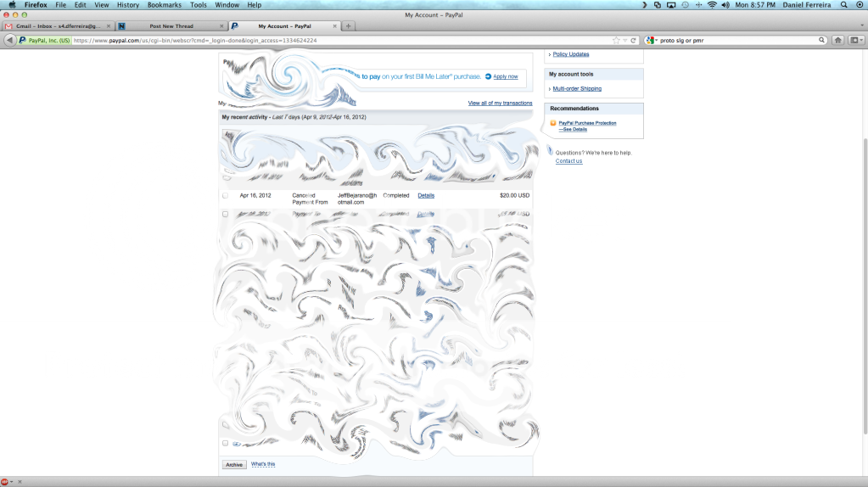Viewport: 868px width, 487px height.
Task: Open the File menu
Action: pyautogui.click(x=61, y=5)
